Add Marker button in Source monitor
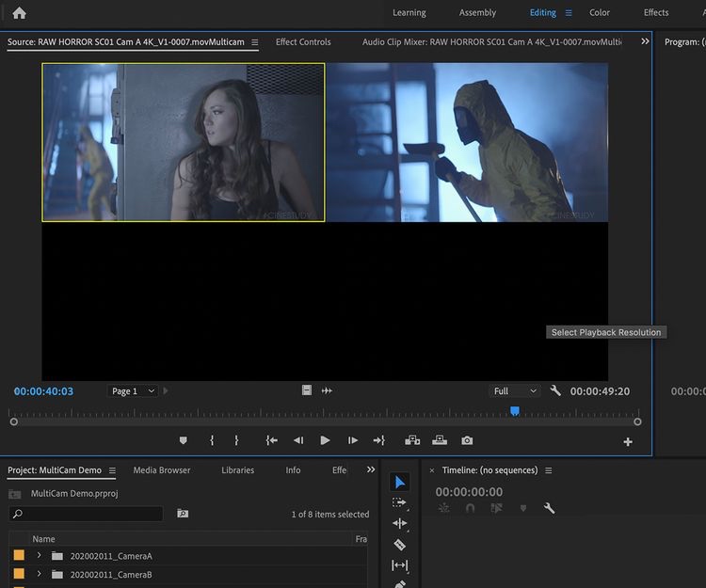 183,440
